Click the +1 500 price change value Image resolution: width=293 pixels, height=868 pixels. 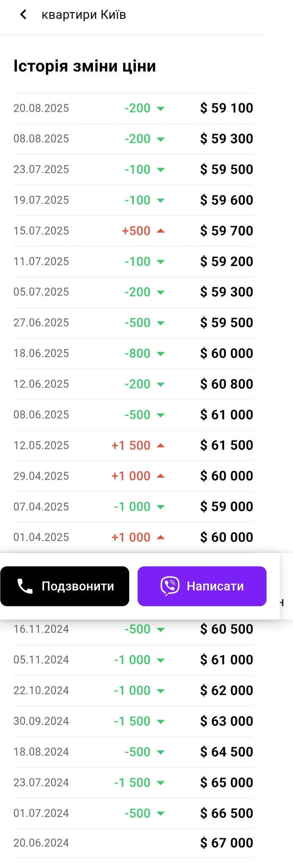coord(131,445)
